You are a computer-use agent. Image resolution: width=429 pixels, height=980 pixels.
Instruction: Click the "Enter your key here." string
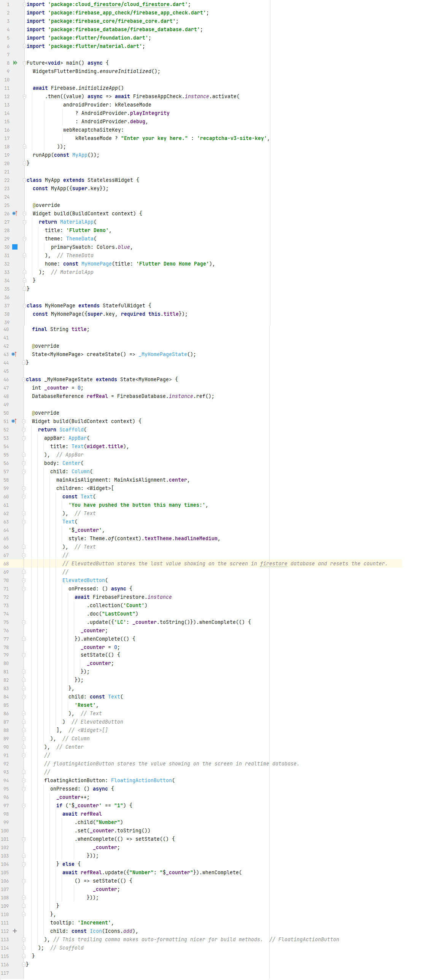pyautogui.click(x=154, y=138)
